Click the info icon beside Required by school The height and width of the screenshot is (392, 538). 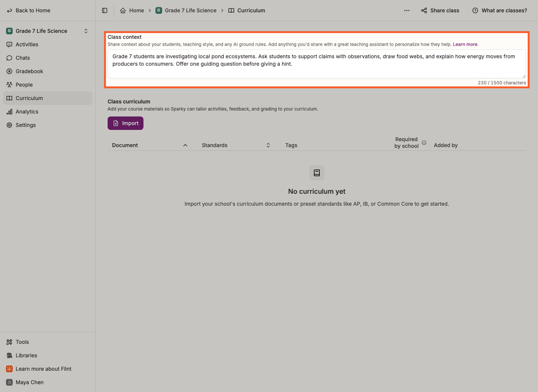point(424,143)
